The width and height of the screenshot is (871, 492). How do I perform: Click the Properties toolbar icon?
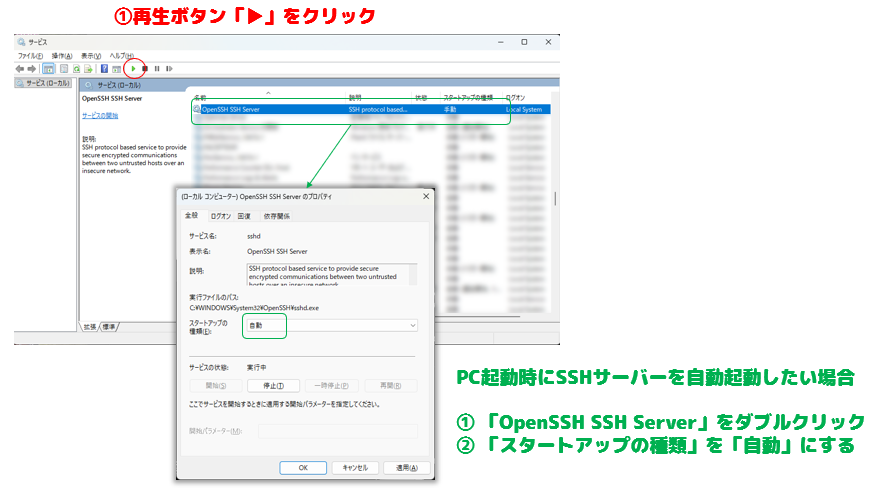[64, 69]
